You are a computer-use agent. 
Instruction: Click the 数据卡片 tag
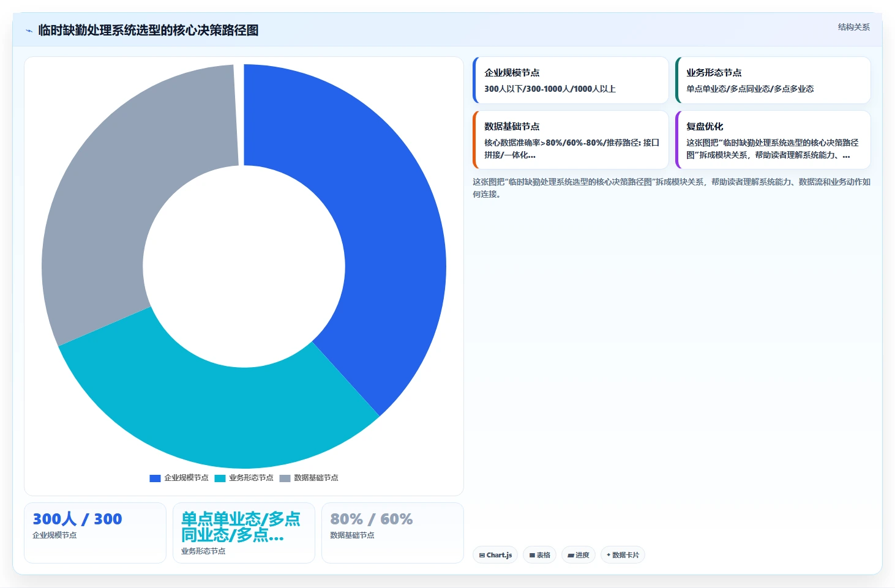[623, 555]
